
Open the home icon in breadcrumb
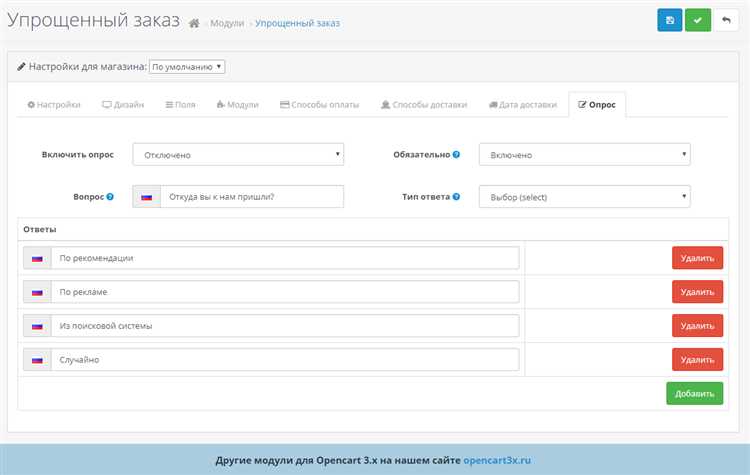[x=194, y=23]
